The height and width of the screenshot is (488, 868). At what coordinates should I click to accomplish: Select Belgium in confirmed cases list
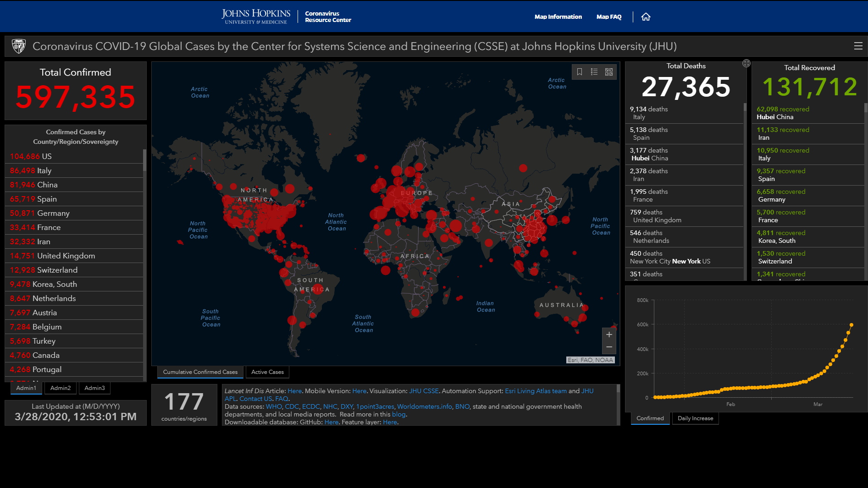pyautogui.click(x=74, y=327)
